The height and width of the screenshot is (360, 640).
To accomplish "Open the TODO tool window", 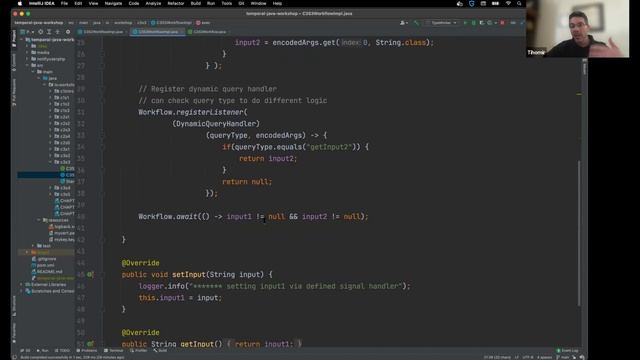I will pos(62,351).
